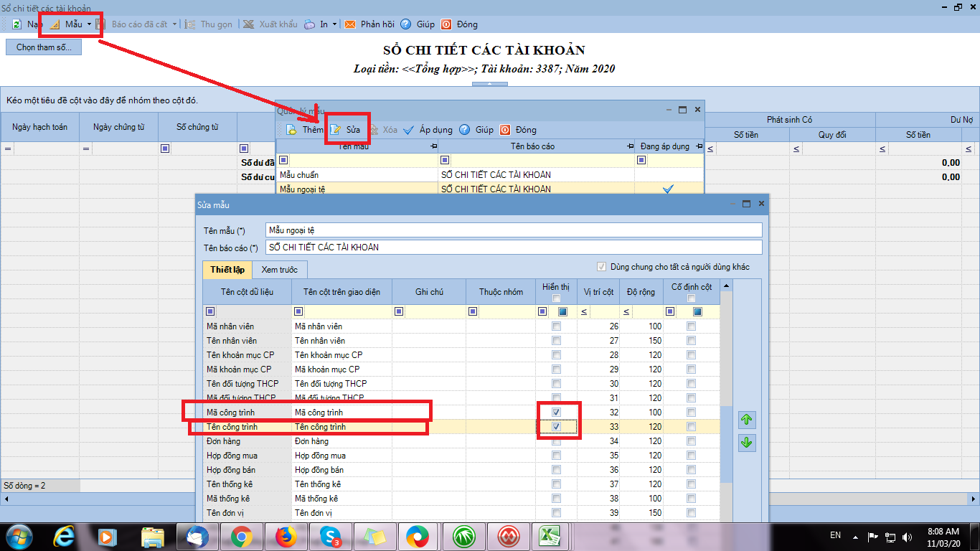
Task: Toggle Hiển thị checkbox for Hợp đồng mua
Action: (x=556, y=456)
